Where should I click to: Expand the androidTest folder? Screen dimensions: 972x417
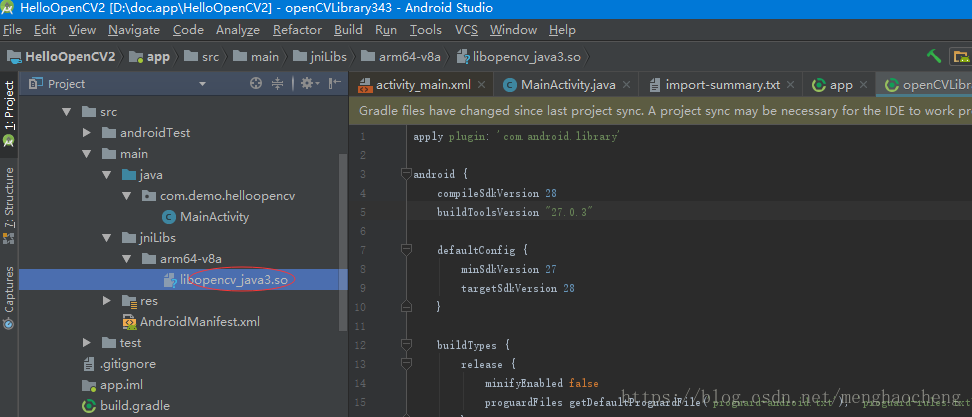tap(87, 133)
